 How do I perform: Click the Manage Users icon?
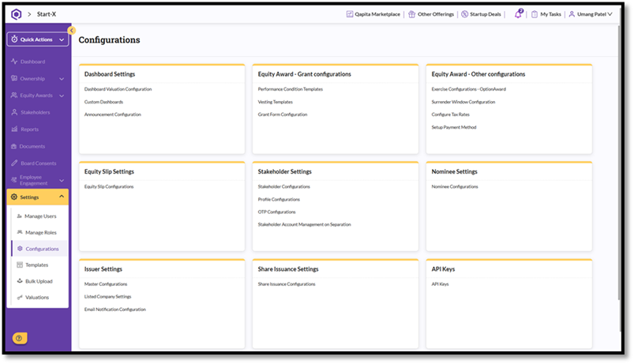click(x=19, y=216)
